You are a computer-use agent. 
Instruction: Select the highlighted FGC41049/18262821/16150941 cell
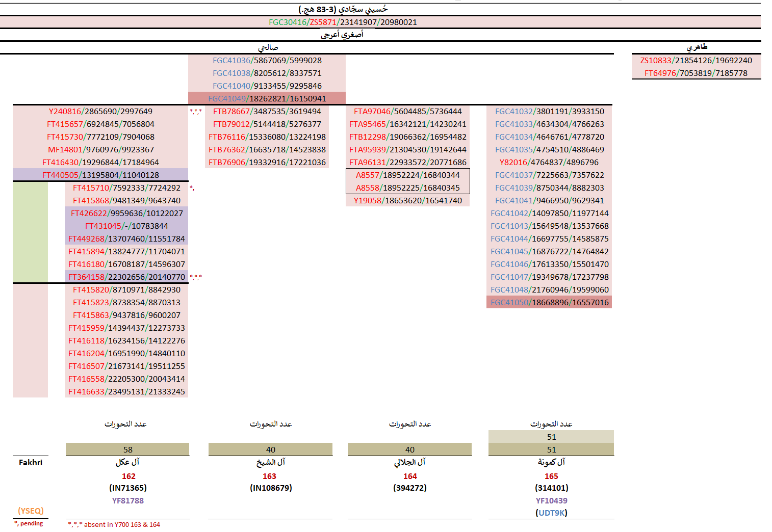click(267, 98)
